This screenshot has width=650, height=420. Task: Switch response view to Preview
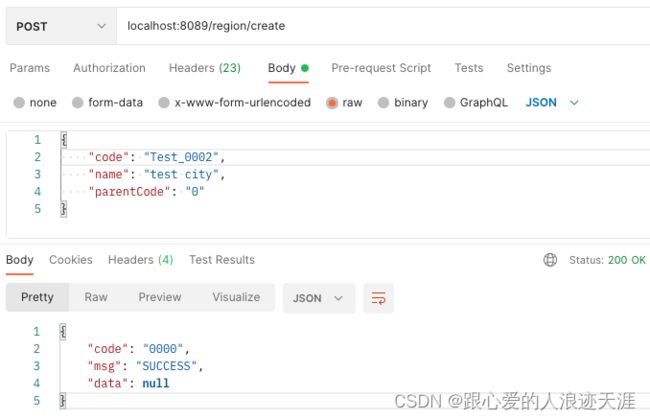click(160, 297)
